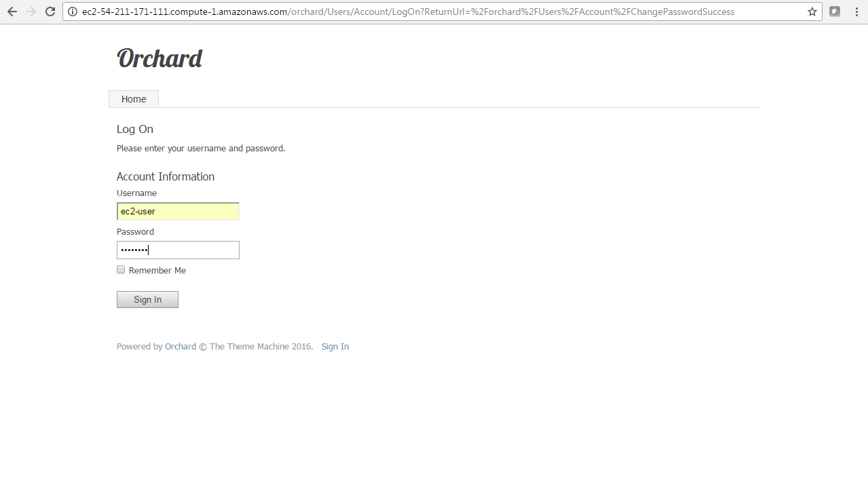Image resolution: width=868 pixels, height=494 pixels.
Task: Open the Orchard link in the footer
Action: pos(180,346)
